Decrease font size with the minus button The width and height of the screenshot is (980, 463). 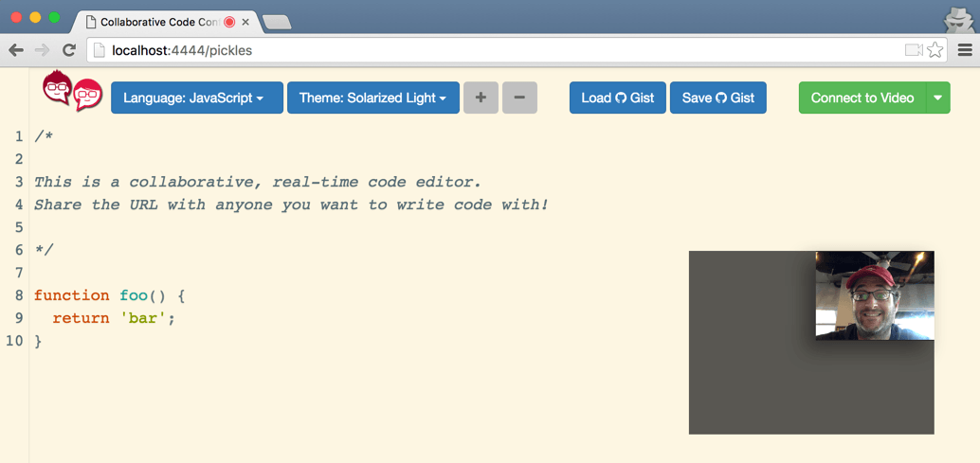click(x=519, y=98)
